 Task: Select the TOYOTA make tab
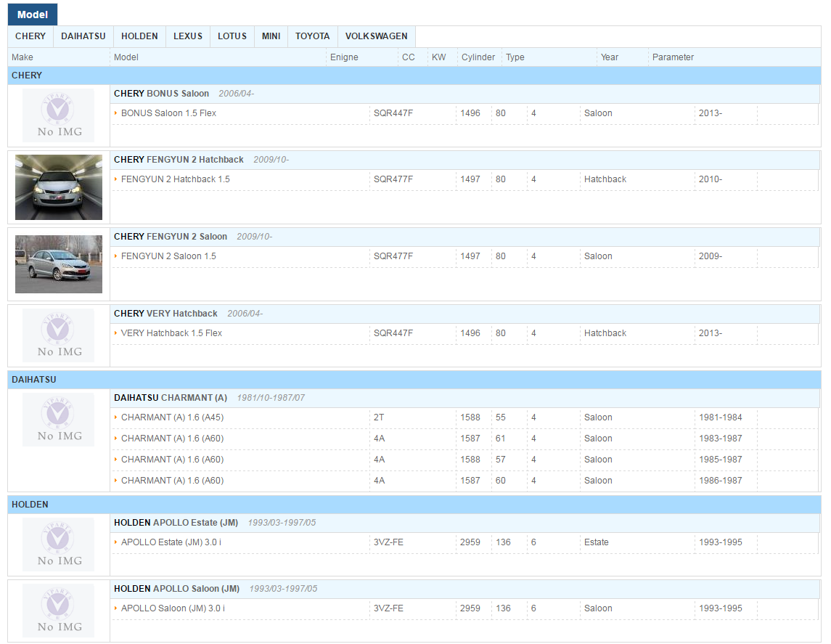[312, 36]
